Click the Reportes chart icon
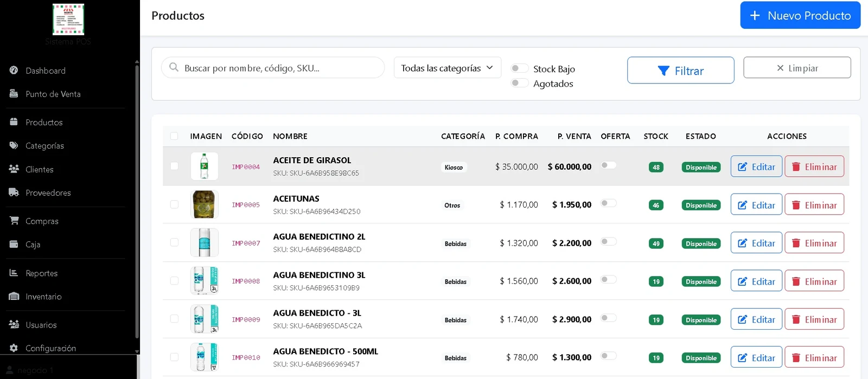 coord(14,273)
